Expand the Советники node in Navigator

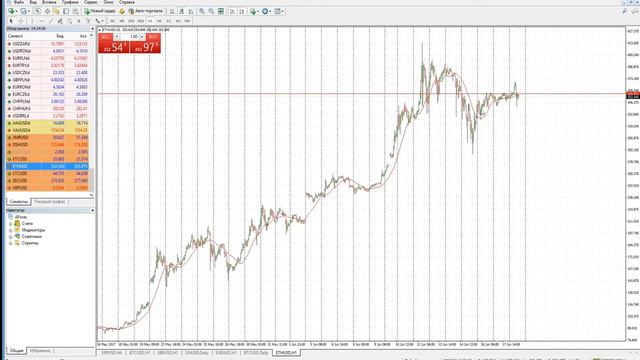coord(11,236)
